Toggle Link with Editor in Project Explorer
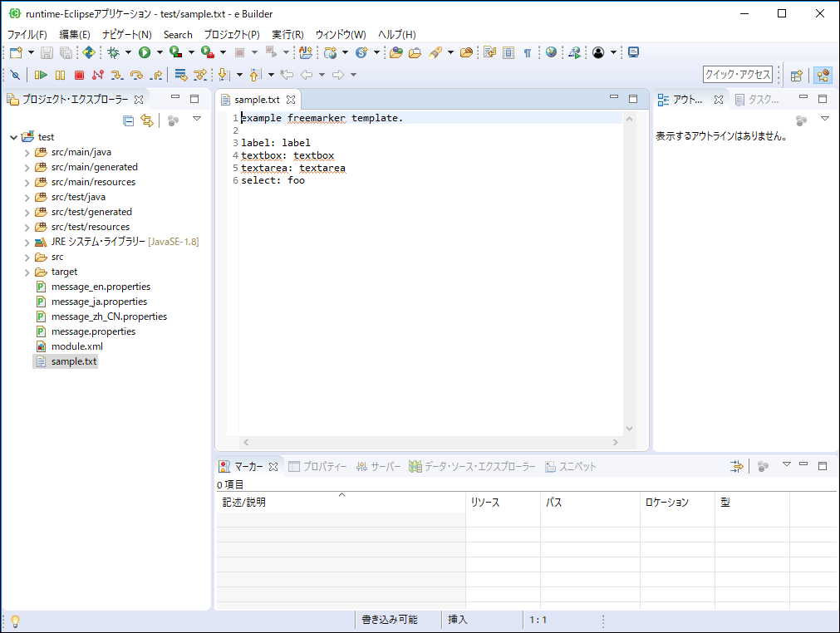This screenshot has height=633, width=840. [147, 120]
